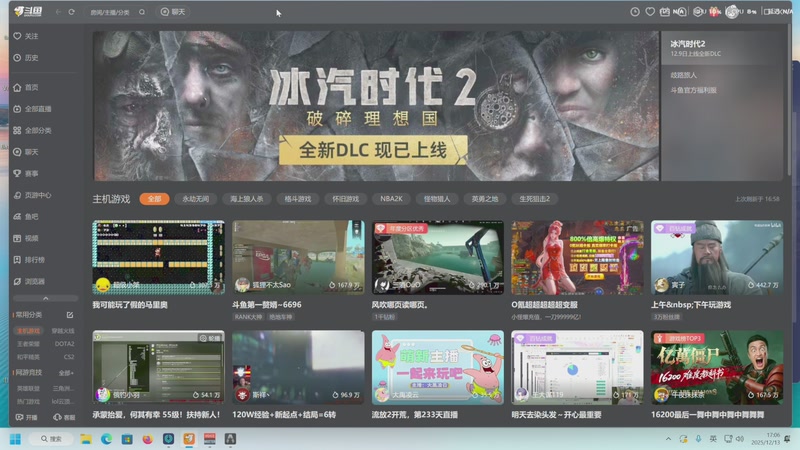Image resolution: width=800 pixels, height=450 pixels.
Task: Open 视频 videos section
Action: pyautogui.click(x=26, y=238)
